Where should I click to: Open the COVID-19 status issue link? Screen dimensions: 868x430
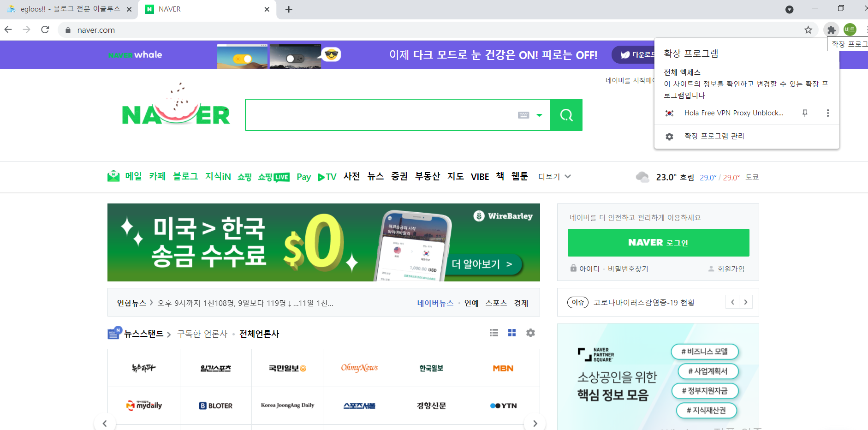coord(644,303)
